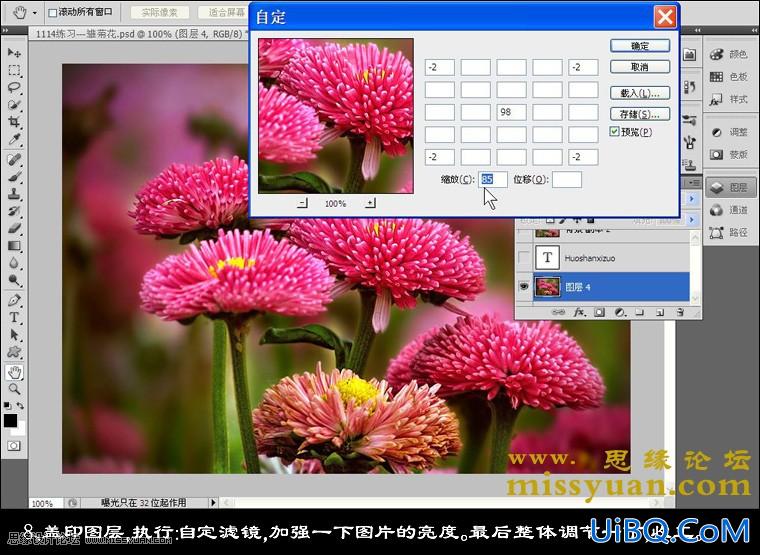Delete layer with trash icon
Viewport: 760px width, 555px height.
point(680,313)
